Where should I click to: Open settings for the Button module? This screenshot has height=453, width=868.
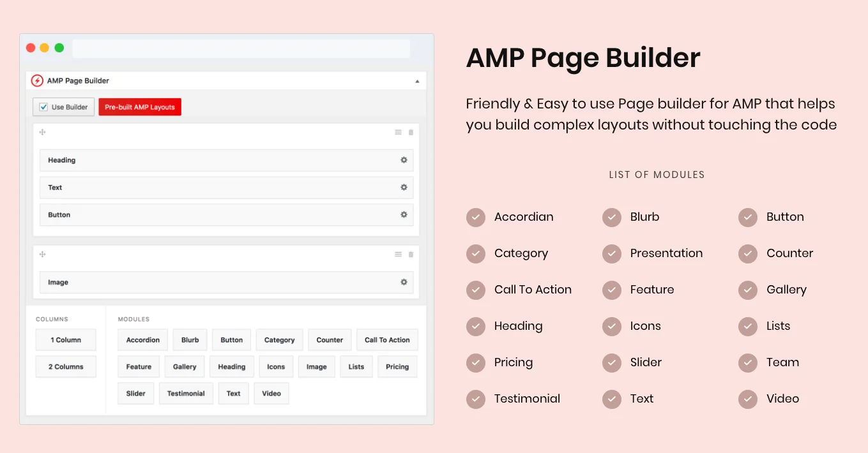(404, 214)
